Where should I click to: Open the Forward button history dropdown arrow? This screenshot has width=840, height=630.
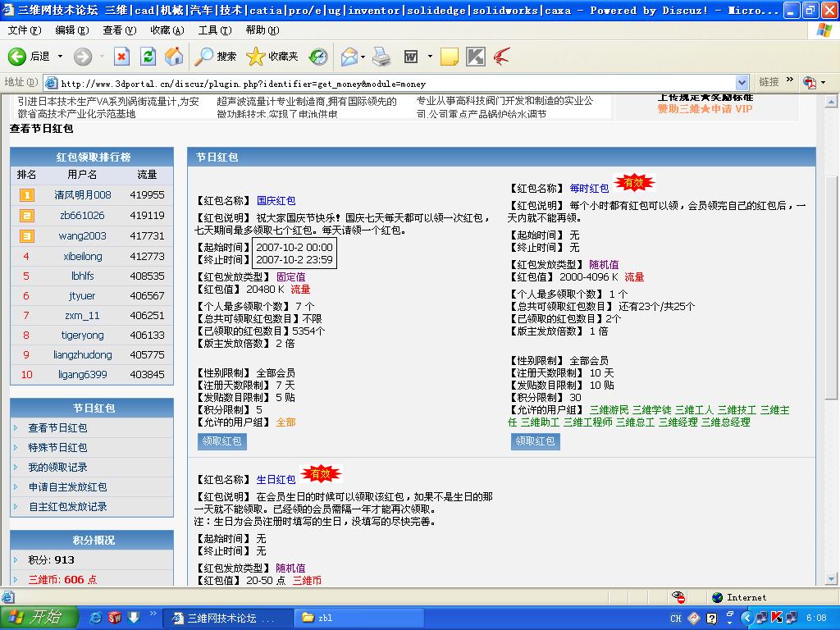click(x=102, y=57)
